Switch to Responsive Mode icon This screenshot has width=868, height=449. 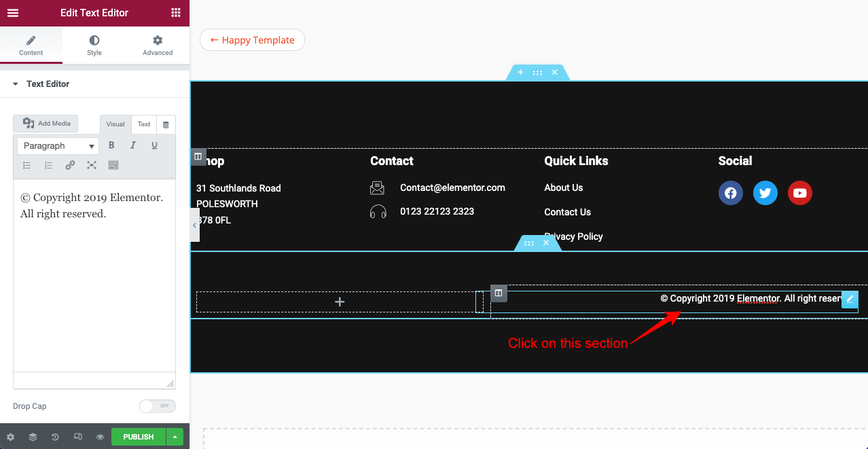pos(76,437)
